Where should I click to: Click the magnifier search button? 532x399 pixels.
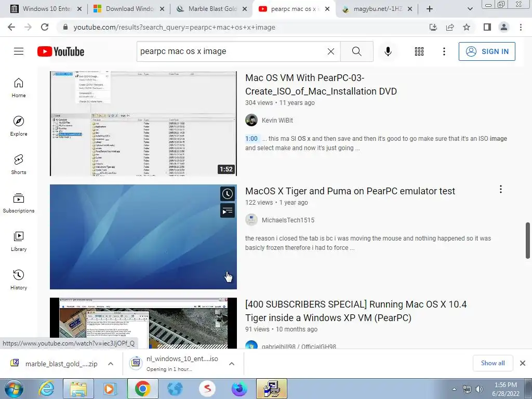tap(356, 51)
